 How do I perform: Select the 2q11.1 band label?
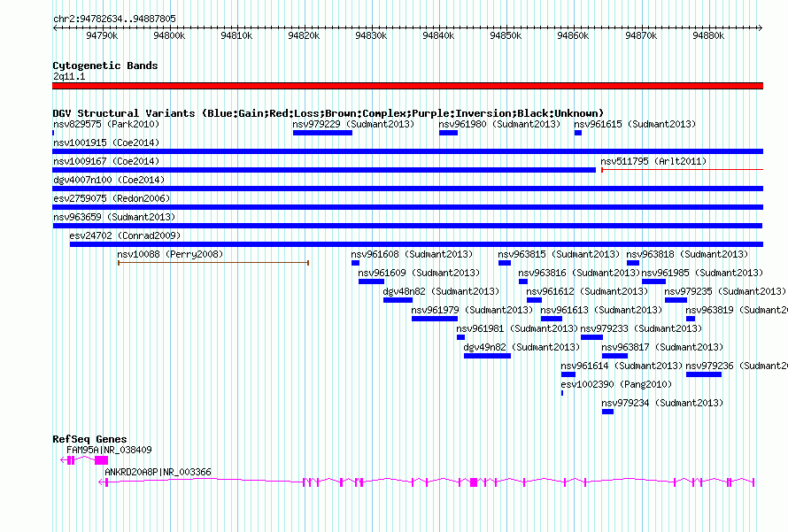pyautogui.click(x=69, y=76)
